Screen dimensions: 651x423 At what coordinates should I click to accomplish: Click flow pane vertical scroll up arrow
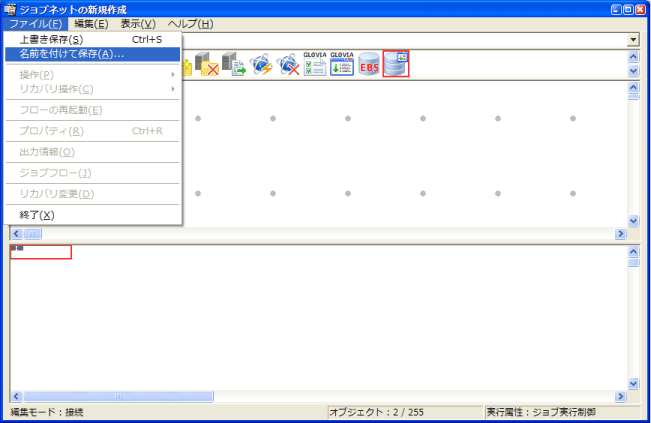click(633, 88)
